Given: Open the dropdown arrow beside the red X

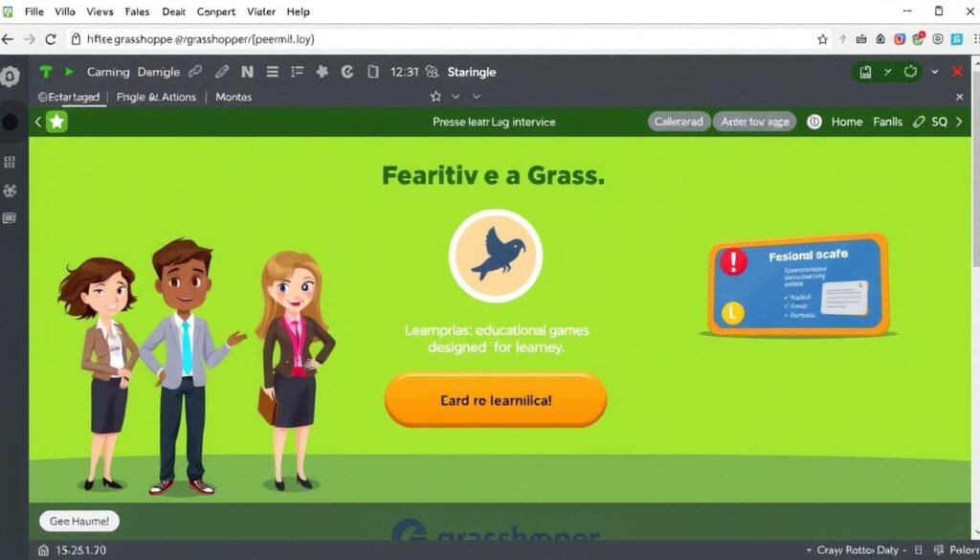Looking at the screenshot, I should click(x=936, y=72).
